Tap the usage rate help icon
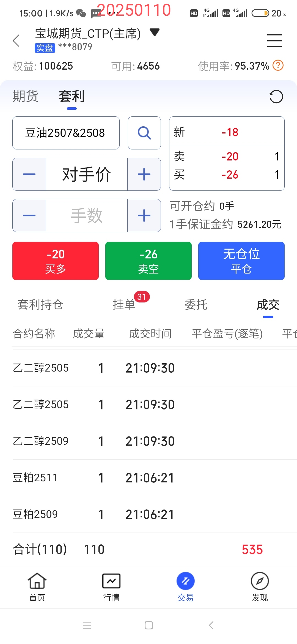 (278, 66)
